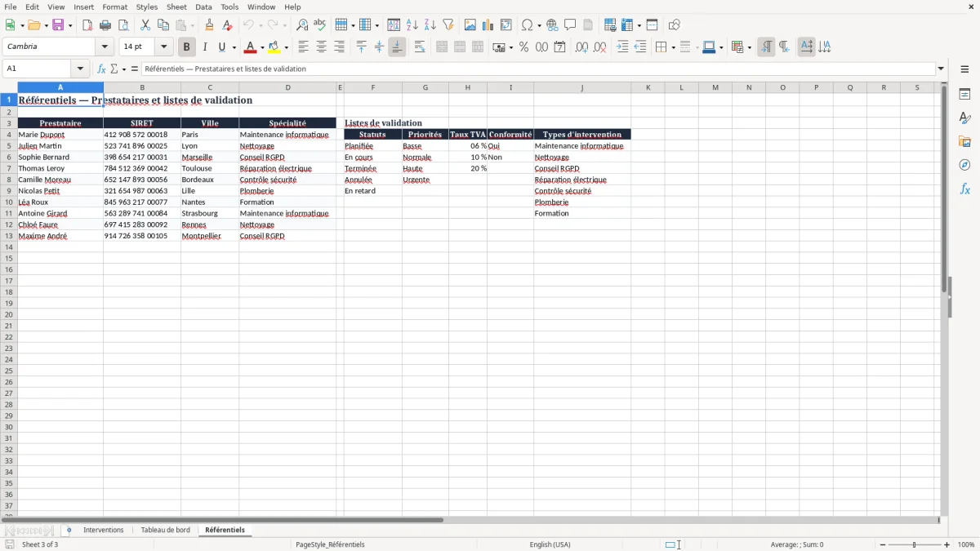Click column header D
Screen dimensions: 980x551
click(x=287, y=87)
